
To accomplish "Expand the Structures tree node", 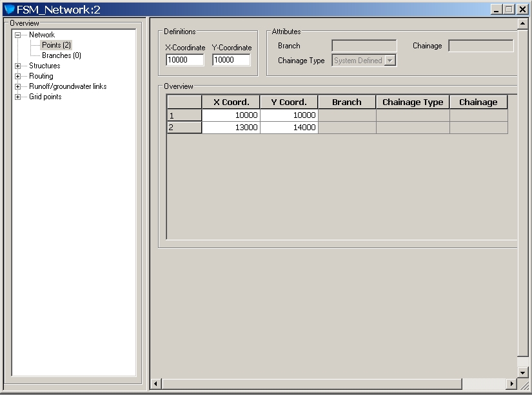I will 17,66.
